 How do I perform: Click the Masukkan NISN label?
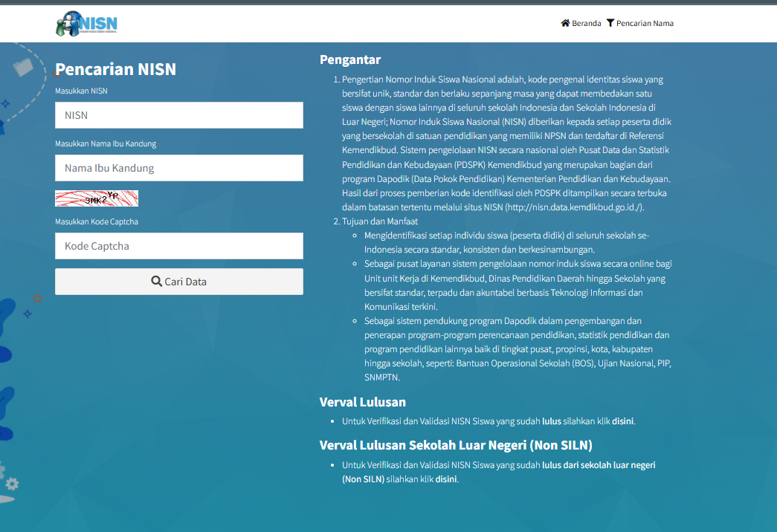pos(81,91)
